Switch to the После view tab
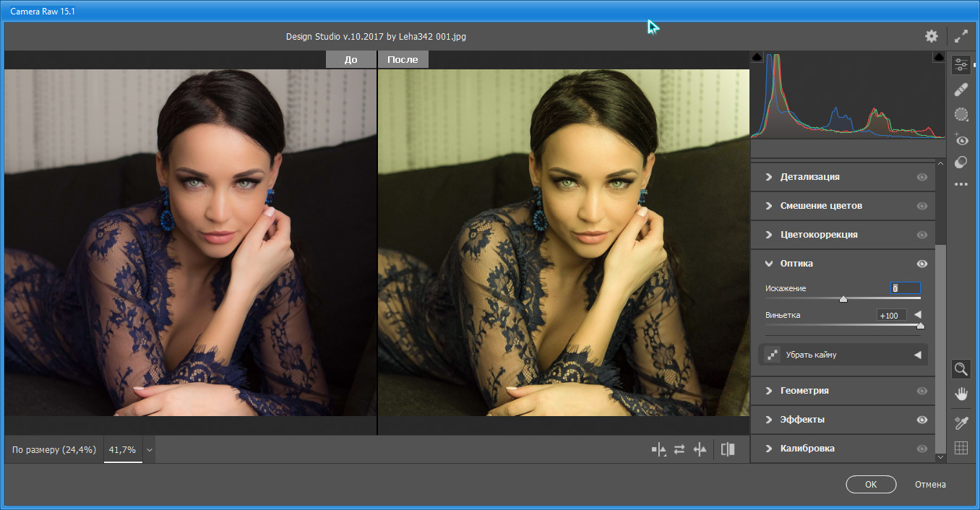Viewport: 980px width, 510px height. (x=403, y=59)
